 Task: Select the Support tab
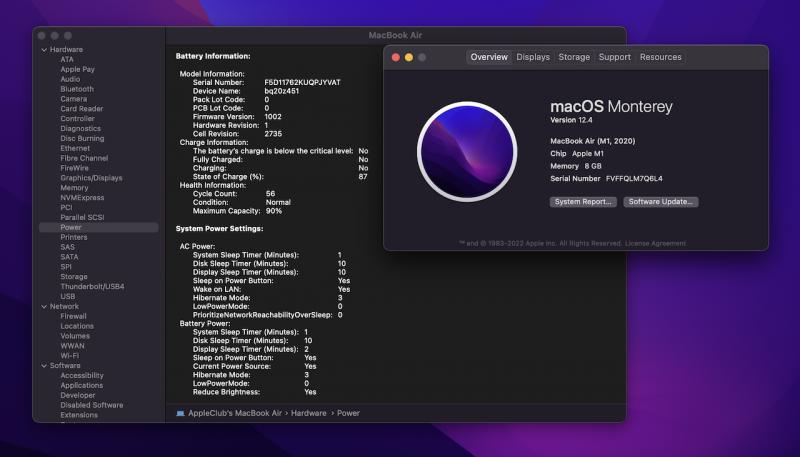coord(614,57)
